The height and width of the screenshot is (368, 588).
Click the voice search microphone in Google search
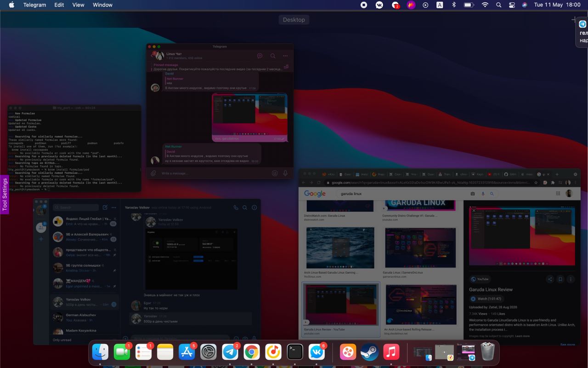[x=483, y=194]
